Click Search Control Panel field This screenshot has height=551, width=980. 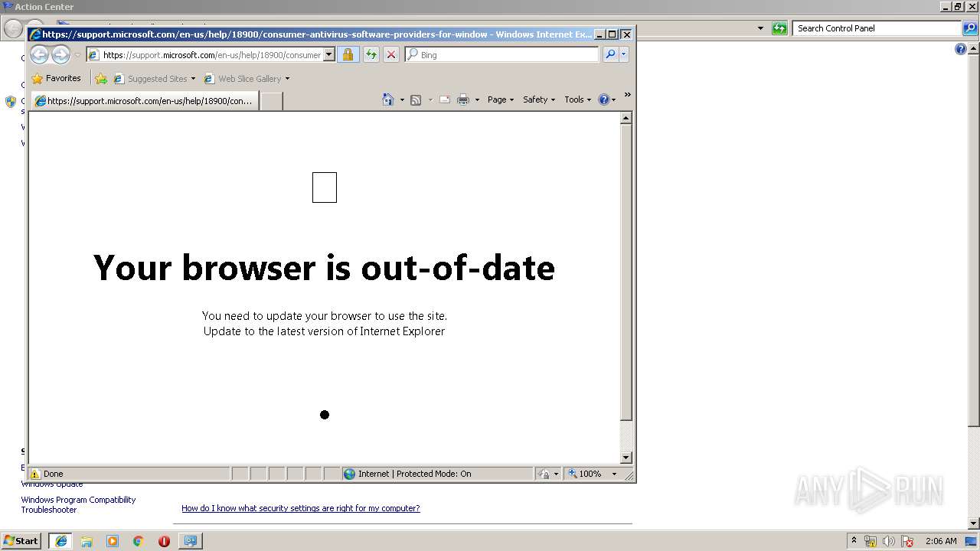877,28
